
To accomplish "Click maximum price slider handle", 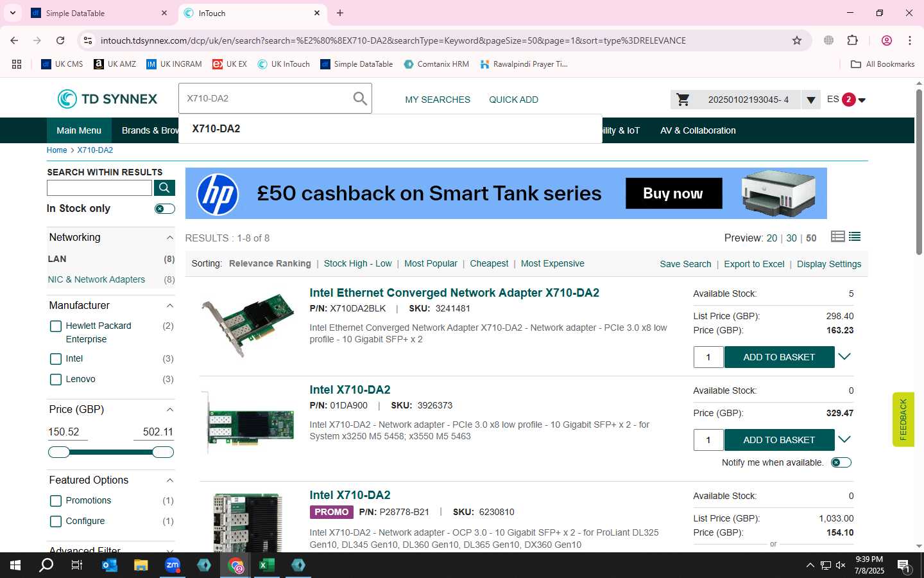I will pos(163,452).
